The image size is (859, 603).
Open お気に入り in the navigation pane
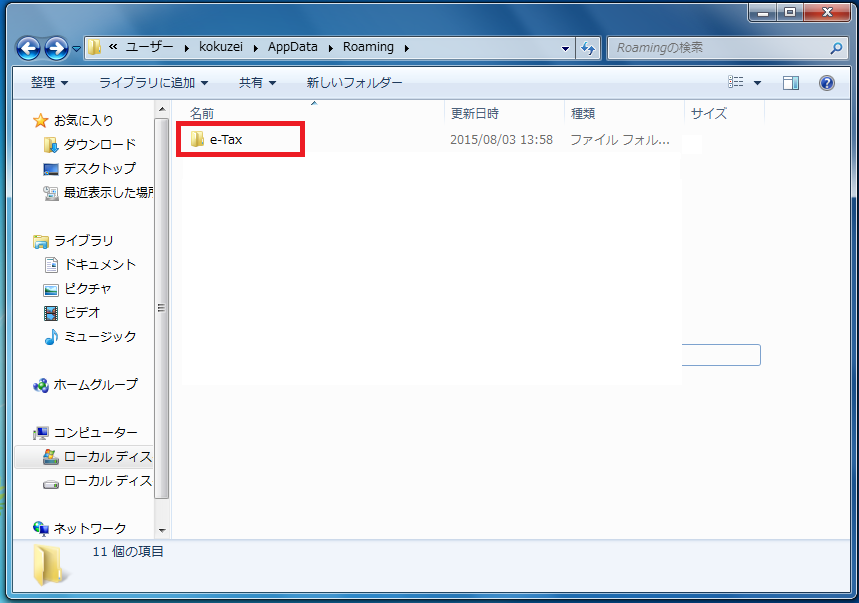click(83, 120)
